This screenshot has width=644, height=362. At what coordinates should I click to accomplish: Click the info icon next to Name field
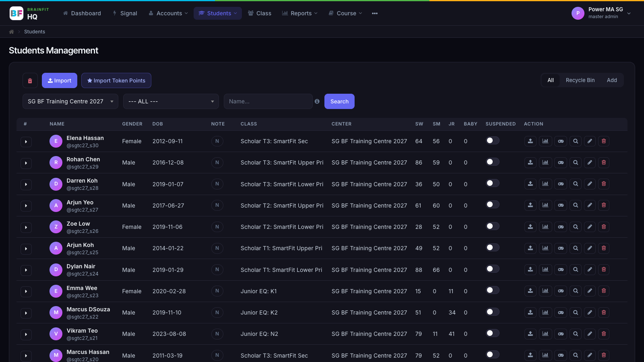pos(317,101)
